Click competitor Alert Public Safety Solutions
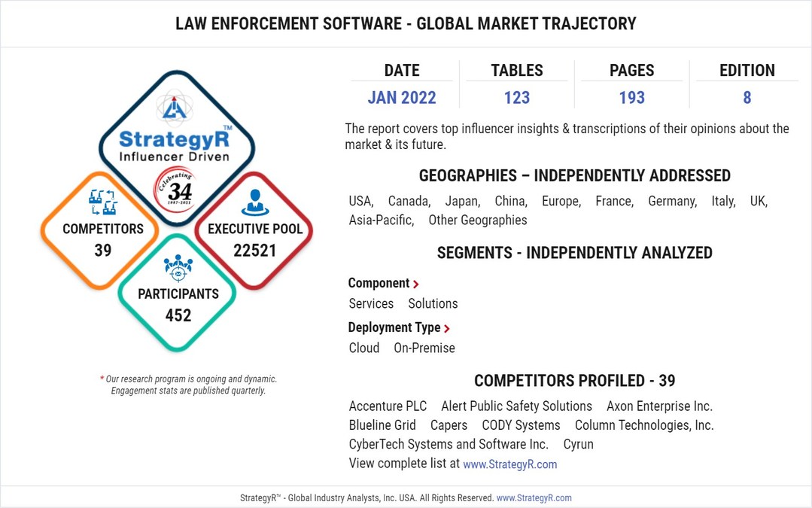812x508 pixels. pos(516,406)
